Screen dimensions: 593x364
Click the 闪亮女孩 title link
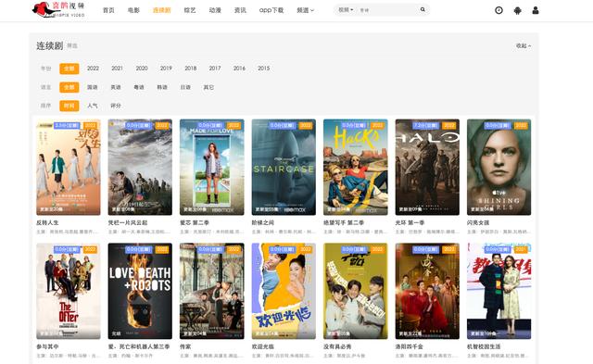[478, 222]
